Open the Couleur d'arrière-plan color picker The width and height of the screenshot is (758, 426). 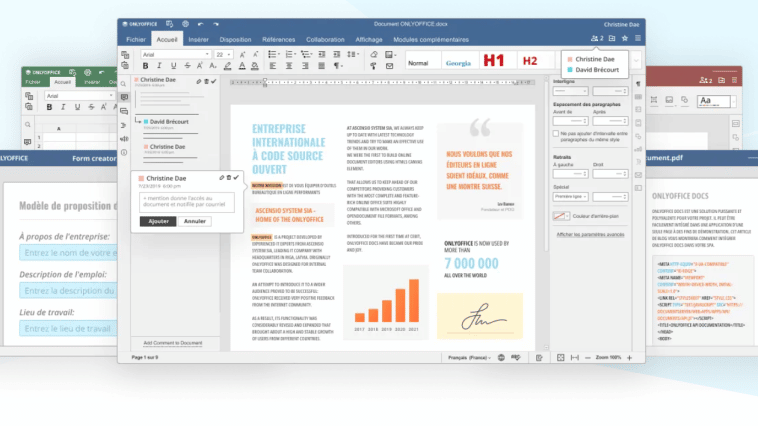tap(561, 216)
